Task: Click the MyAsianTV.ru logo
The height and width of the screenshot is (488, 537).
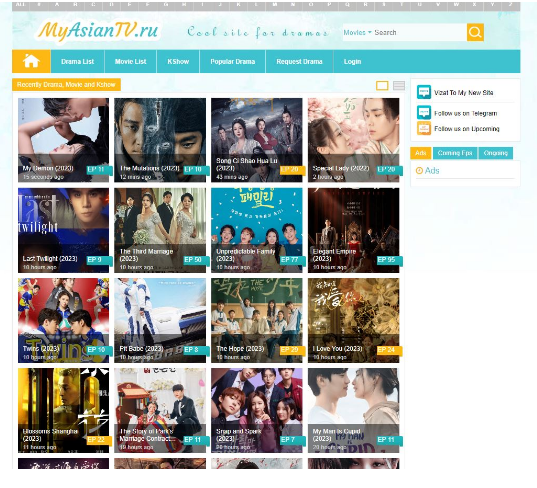Action: pyautogui.click(x=98, y=31)
